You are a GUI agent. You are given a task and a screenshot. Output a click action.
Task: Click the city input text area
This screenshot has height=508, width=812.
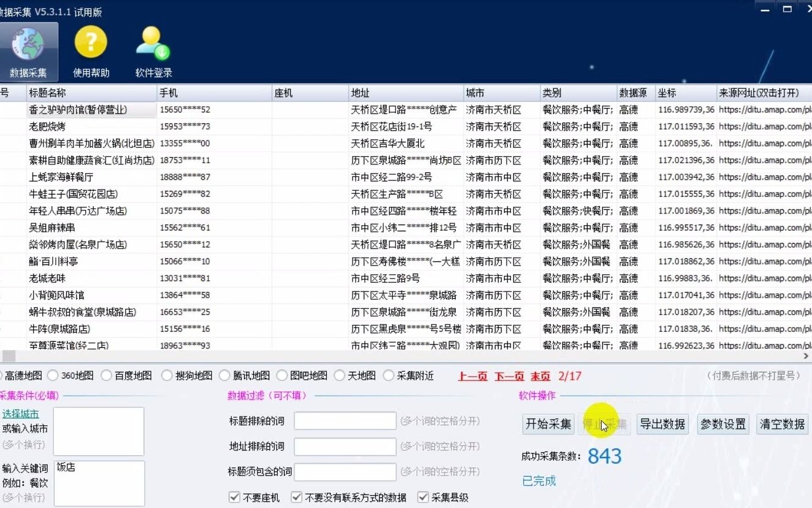click(99, 431)
